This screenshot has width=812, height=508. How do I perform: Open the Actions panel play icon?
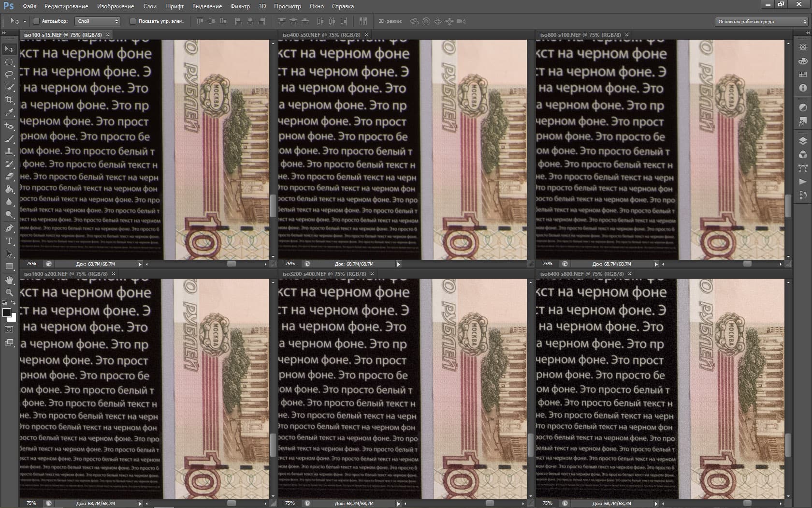803,181
